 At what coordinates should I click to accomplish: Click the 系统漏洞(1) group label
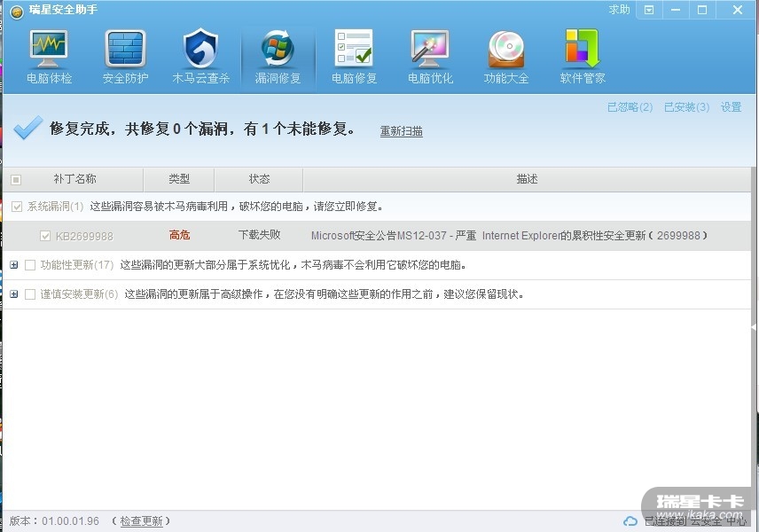55,207
